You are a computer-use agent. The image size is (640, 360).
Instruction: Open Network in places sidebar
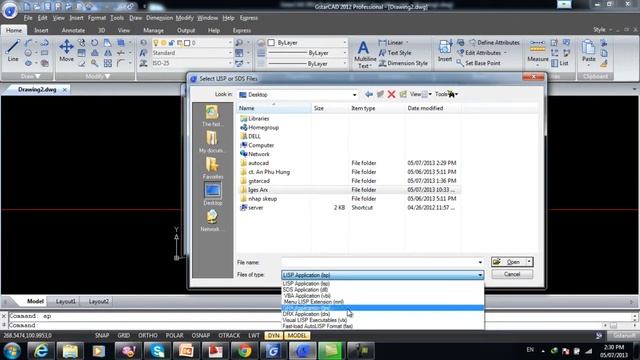coord(212,220)
